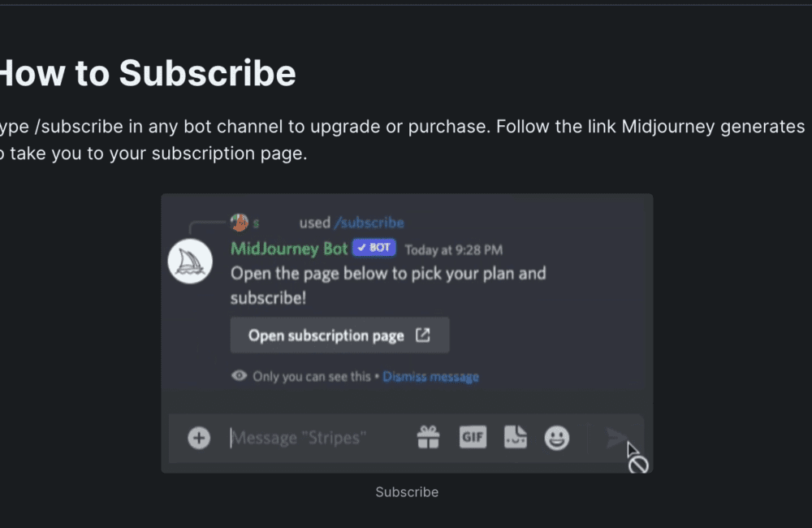
Task: Click the 'Dismiss message' link
Action: pyautogui.click(x=430, y=375)
